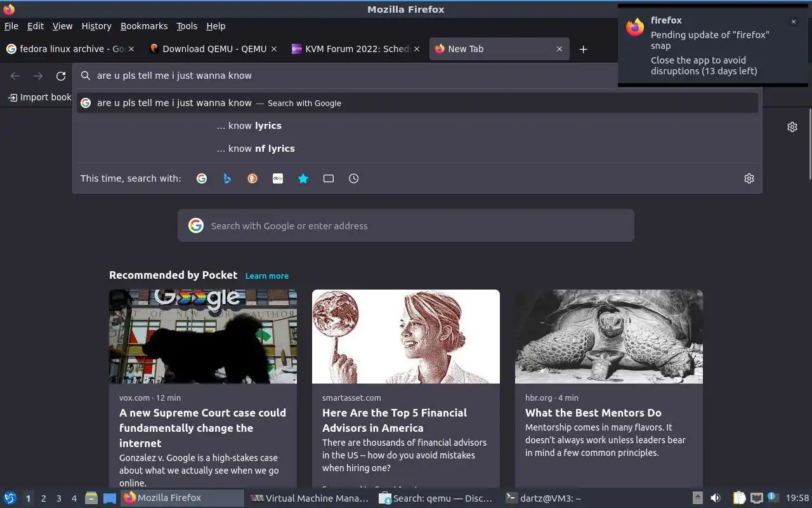Switch to workspace 3 in pager
Screen dimensions: 812x508
(58, 498)
